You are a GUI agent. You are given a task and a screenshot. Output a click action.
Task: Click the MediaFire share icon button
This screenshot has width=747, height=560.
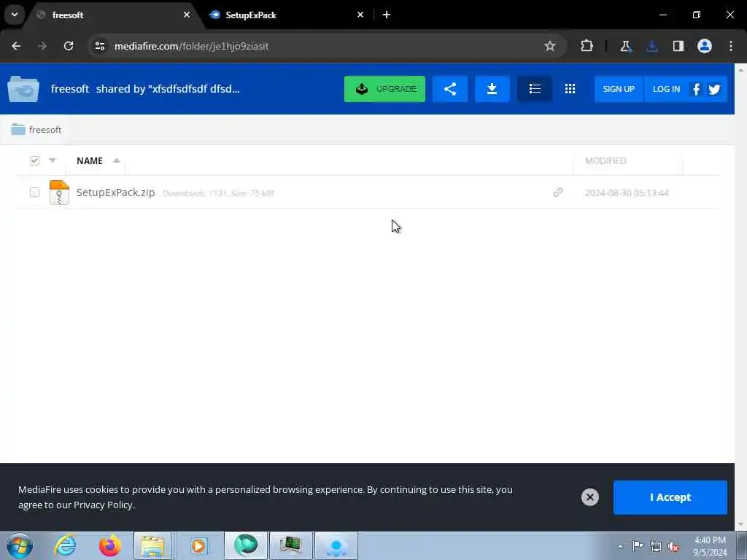(x=449, y=89)
